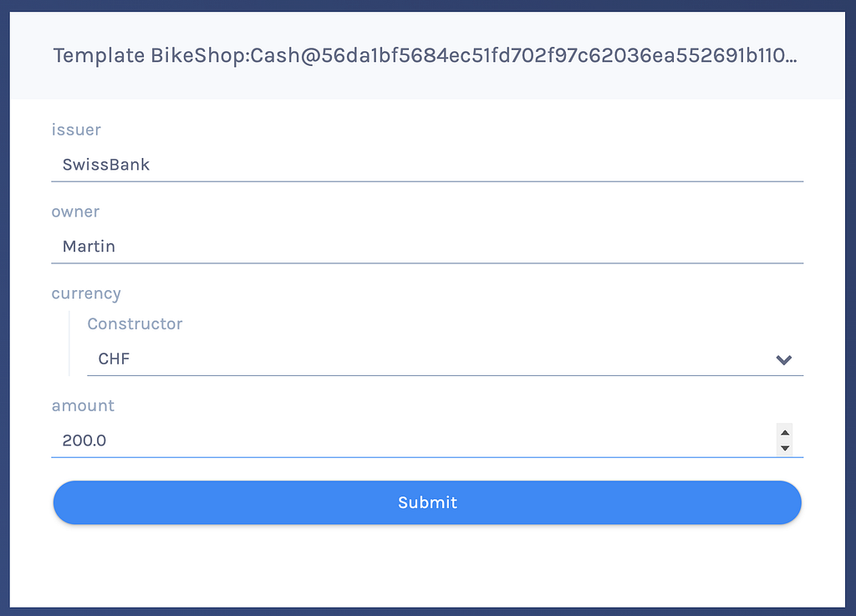Click the issuer label
856x616 pixels.
click(76, 130)
